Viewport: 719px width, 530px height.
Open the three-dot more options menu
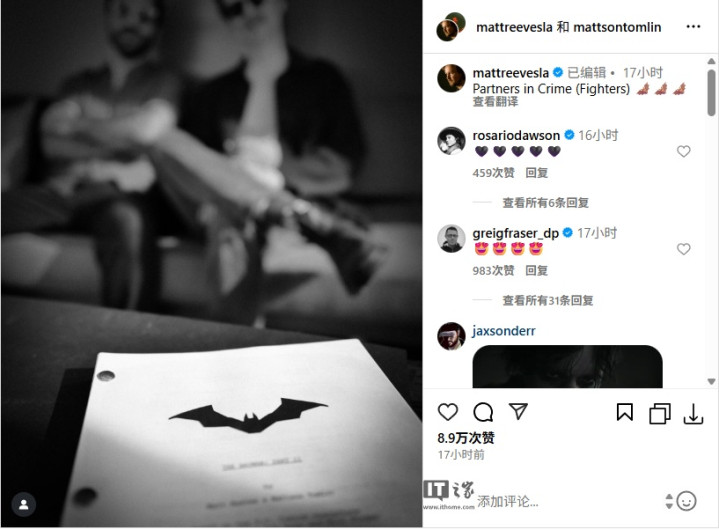pos(693,27)
